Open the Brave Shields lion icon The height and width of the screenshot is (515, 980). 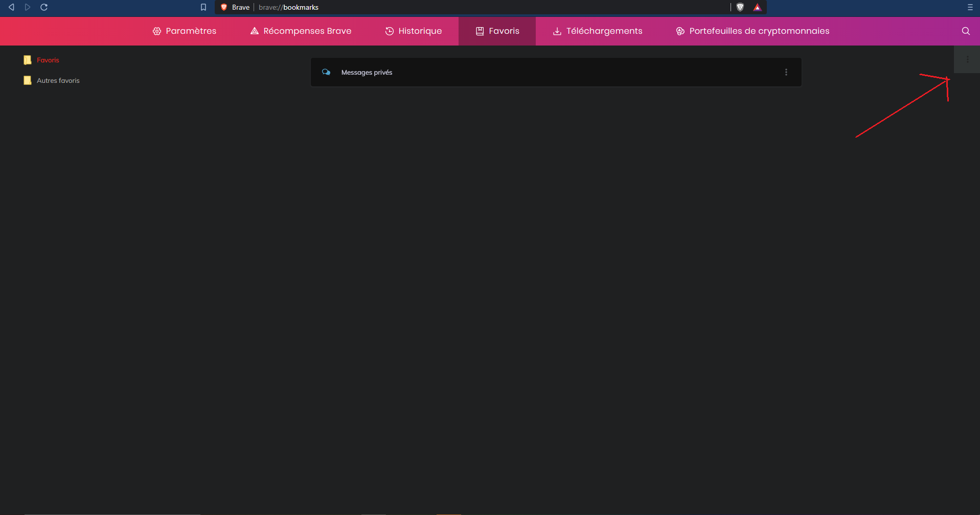click(x=740, y=7)
